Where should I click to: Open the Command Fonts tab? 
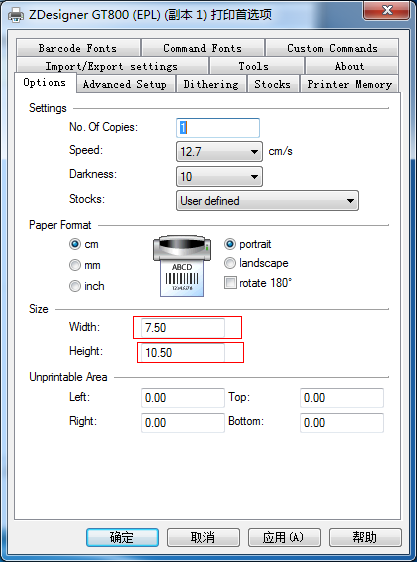point(203,48)
